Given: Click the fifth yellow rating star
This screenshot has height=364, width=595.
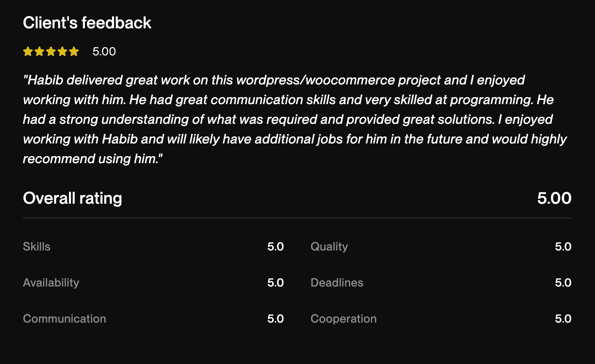Looking at the screenshot, I should coord(74,52).
